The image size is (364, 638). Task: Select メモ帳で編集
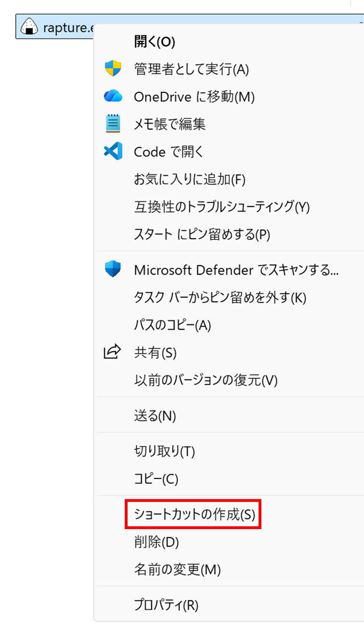click(x=170, y=124)
